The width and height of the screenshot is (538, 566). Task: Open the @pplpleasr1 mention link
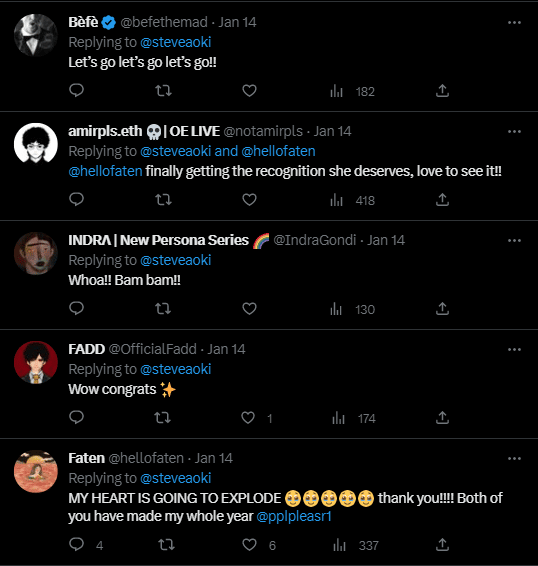point(294,516)
